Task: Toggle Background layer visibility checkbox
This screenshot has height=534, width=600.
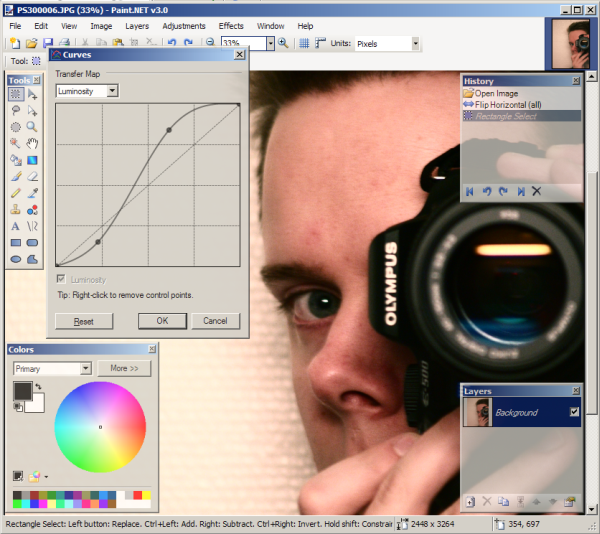Action: click(574, 412)
